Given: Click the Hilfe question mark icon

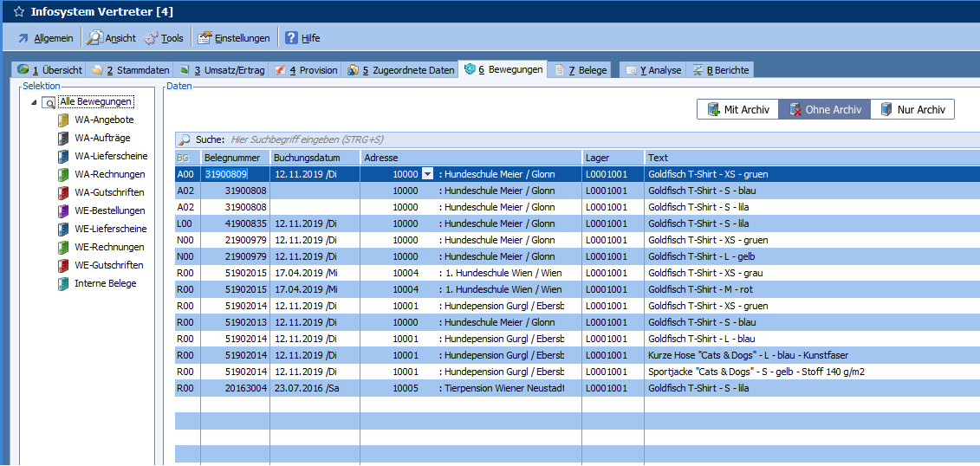Looking at the screenshot, I should (x=291, y=38).
